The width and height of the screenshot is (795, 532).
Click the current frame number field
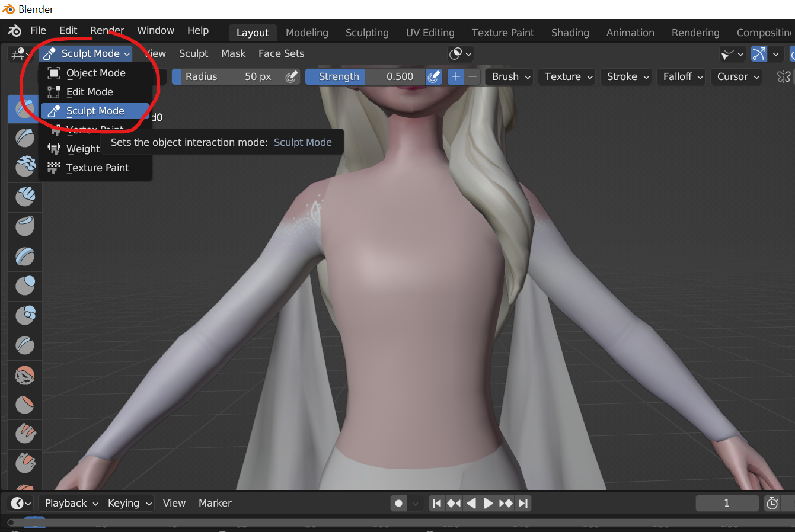[727, 503]
